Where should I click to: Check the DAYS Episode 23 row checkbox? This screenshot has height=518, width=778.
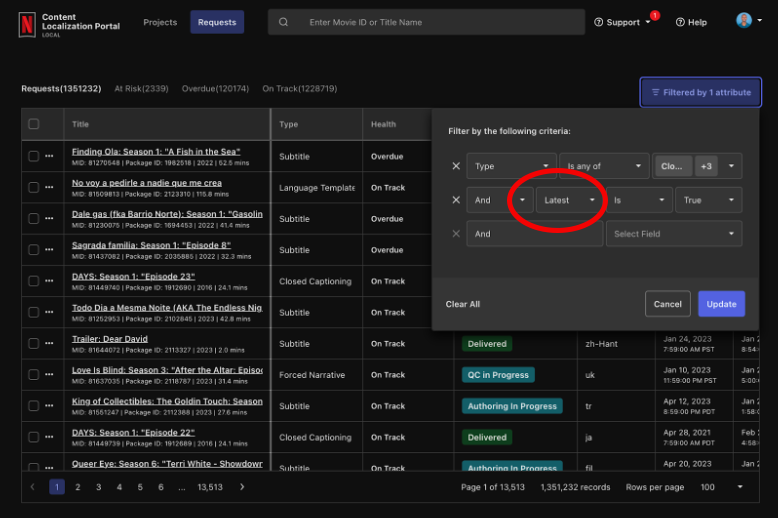(34, 281)
